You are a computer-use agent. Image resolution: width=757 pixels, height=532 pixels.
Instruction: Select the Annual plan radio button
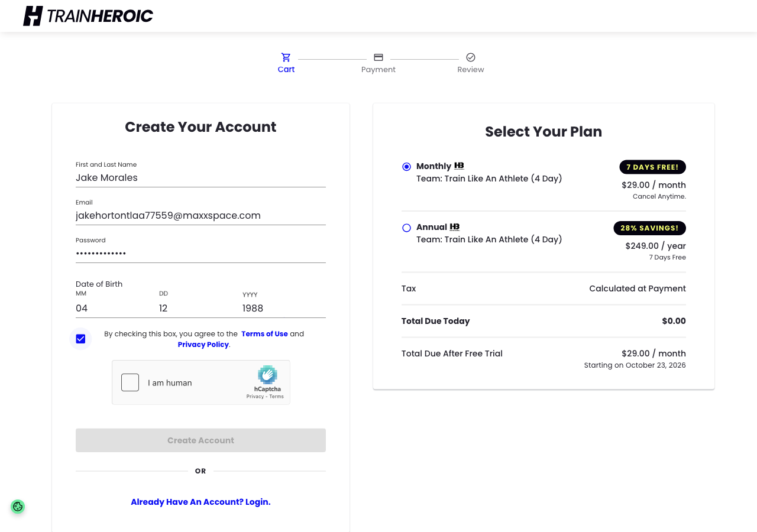coord(406,228)
